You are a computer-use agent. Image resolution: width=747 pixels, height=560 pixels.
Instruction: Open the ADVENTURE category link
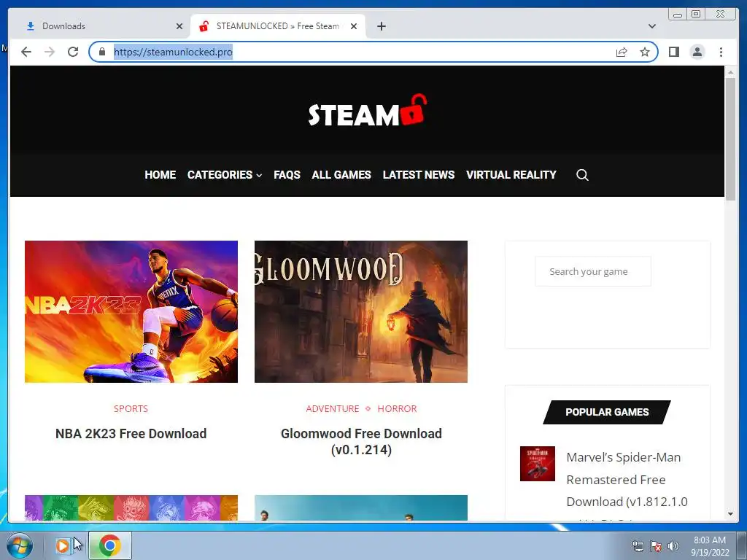pos(333,408)
